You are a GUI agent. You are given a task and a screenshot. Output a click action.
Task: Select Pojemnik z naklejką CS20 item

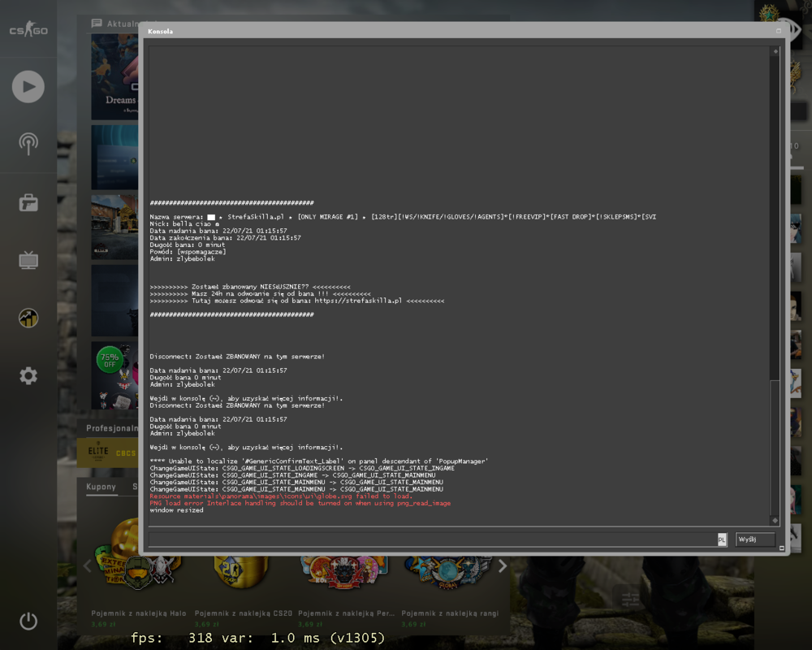click(x=244, y=613)
